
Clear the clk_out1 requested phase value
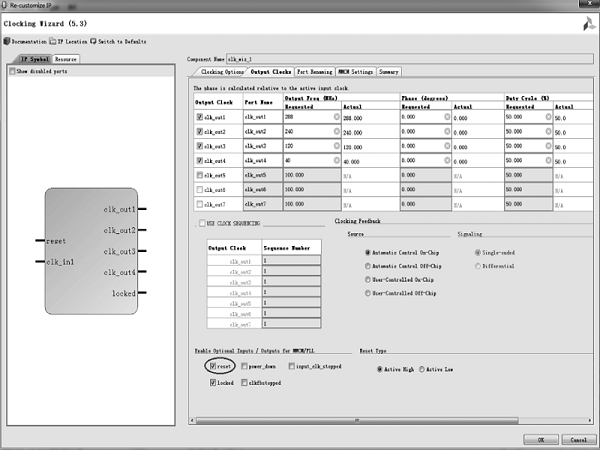[445, 117]
